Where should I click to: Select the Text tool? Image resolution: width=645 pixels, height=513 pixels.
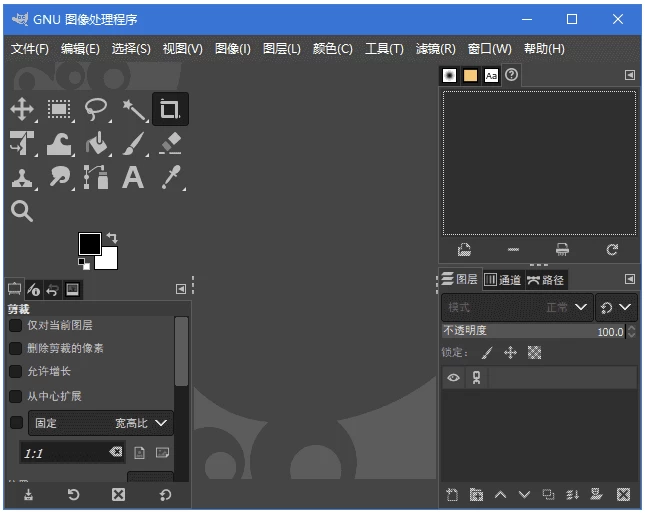click(133, 178)
